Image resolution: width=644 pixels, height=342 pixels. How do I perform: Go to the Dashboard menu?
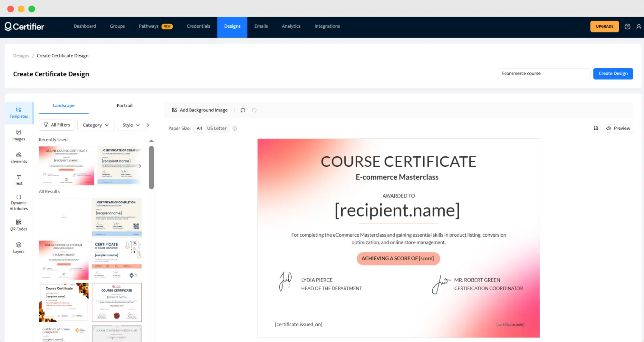[85, 26]
